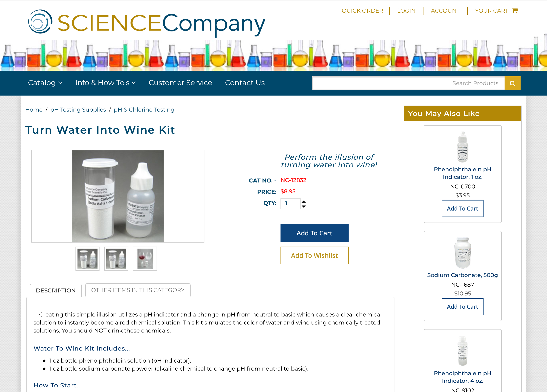
Task: Focus the Search Products input field
Action: tap(408, 83)
